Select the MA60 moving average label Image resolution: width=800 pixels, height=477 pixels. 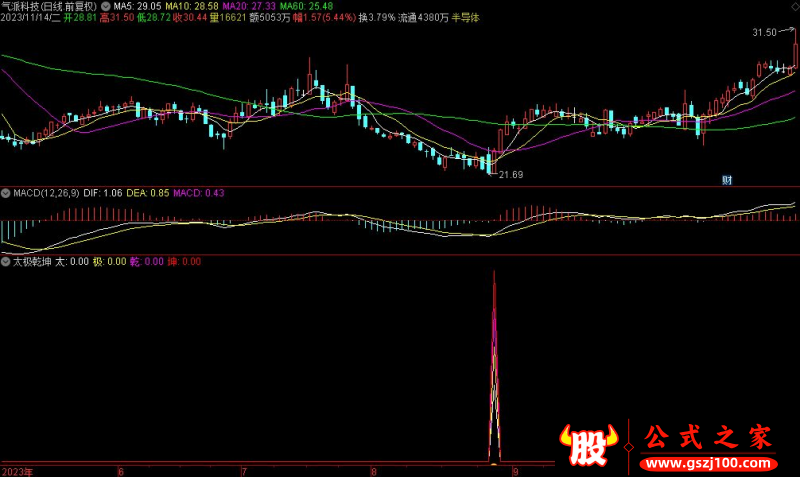(x=306, y=7)
